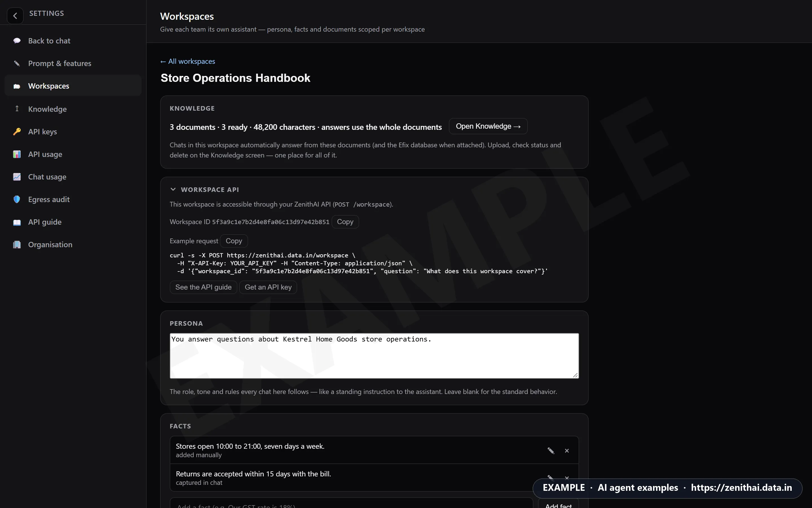The width and height of the screenshot is (812, 508).
Task: Click the curl example code block
Action: point(358,263)
